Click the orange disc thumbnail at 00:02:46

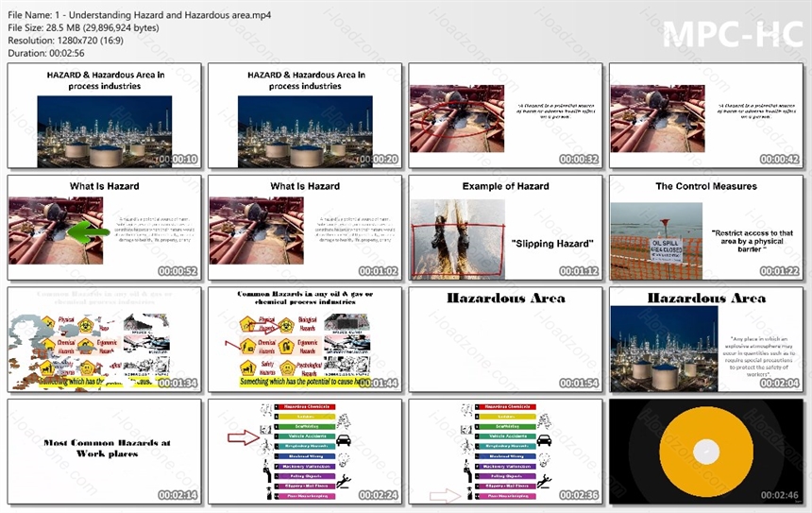(x=706, y=452)
